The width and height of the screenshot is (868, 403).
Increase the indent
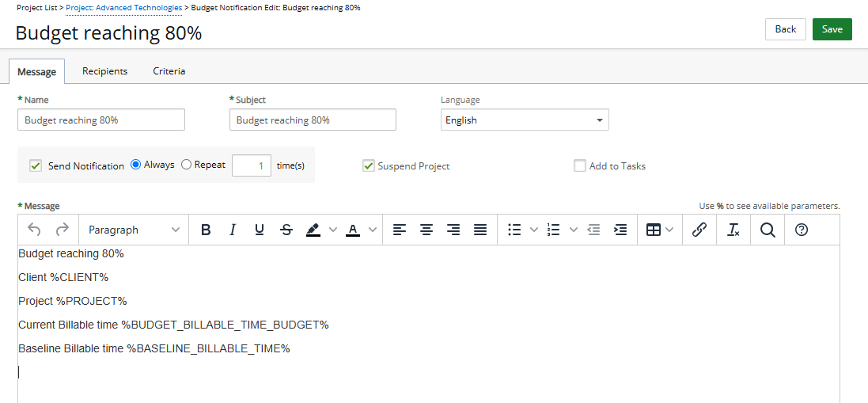[621, 230]
